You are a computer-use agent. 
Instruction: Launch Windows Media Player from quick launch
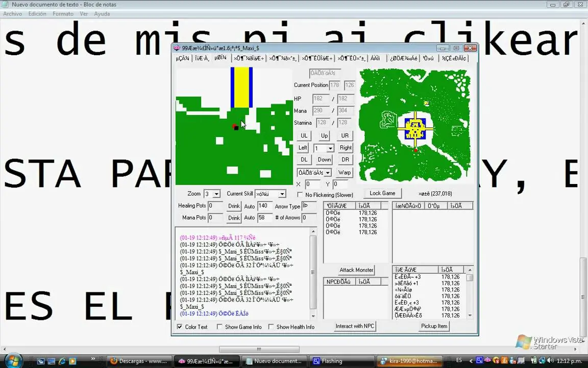73,361
